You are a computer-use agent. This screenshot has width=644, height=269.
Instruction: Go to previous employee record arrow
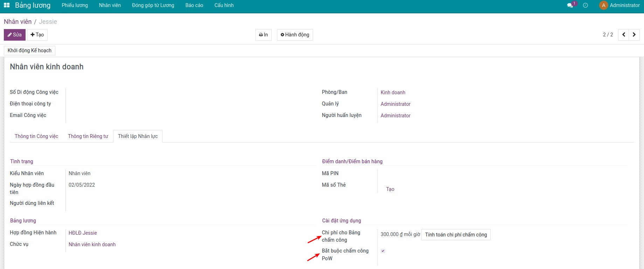624,35
